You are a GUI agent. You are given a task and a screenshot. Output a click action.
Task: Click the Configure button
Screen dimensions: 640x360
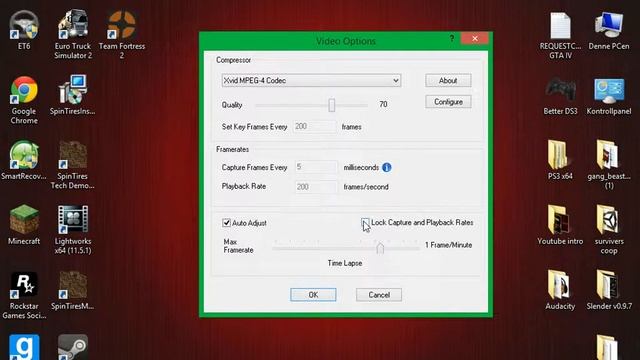coord(448,102)
